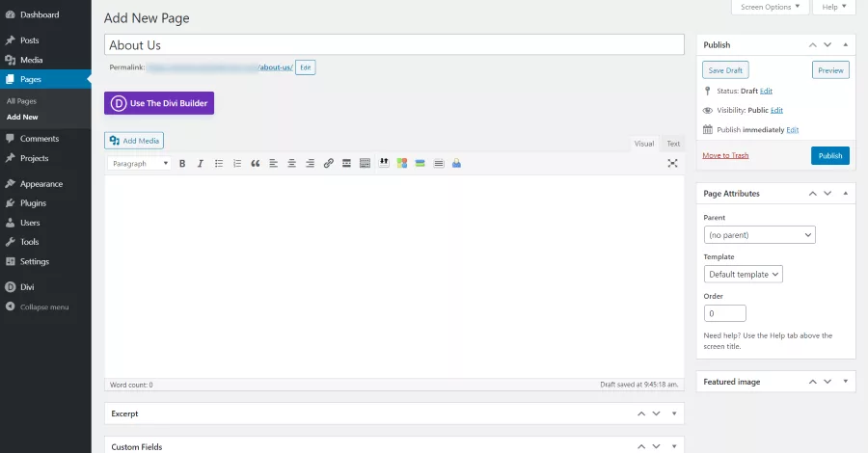
Task: Align text center
Action: (291, 163)
